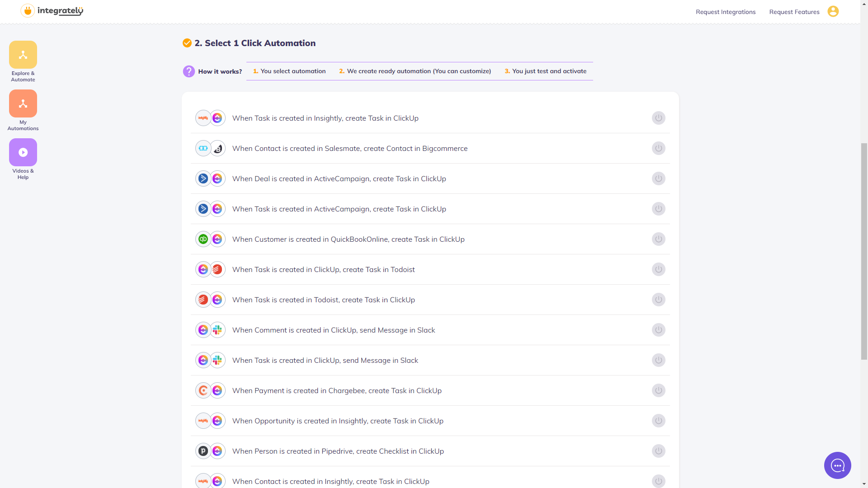Click Request Features in top bar
Image resolution: width=868 pixels, height=488 pixels.
point(794,12)
